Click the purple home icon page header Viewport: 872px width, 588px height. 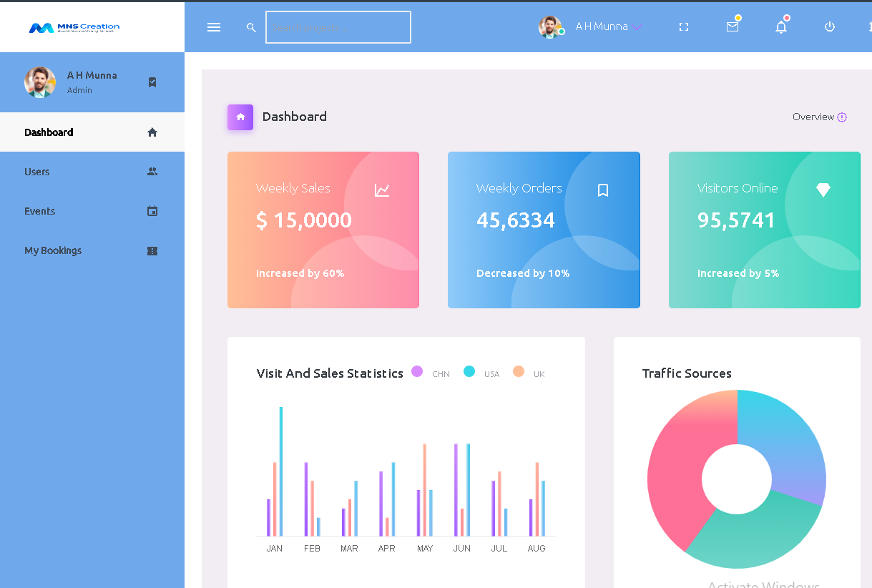tap(240, 117)
